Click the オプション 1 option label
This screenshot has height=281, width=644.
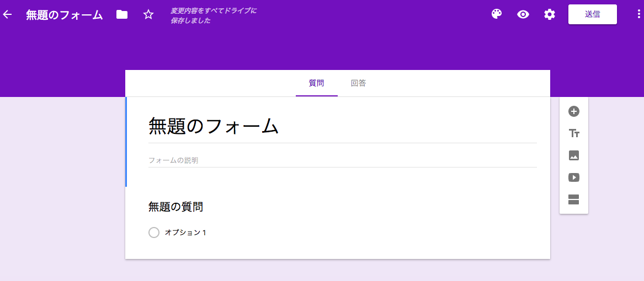tap(185, 233)
